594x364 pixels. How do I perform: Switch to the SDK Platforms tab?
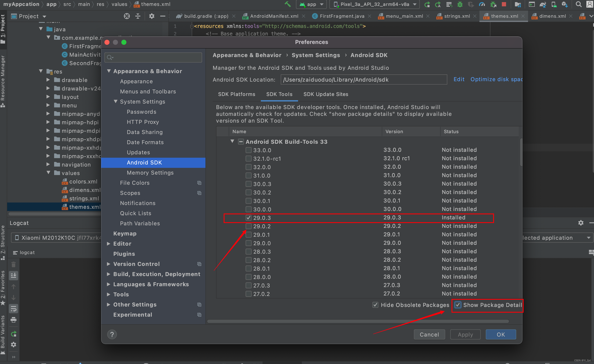pyautogui.click(x=236, y=94)
